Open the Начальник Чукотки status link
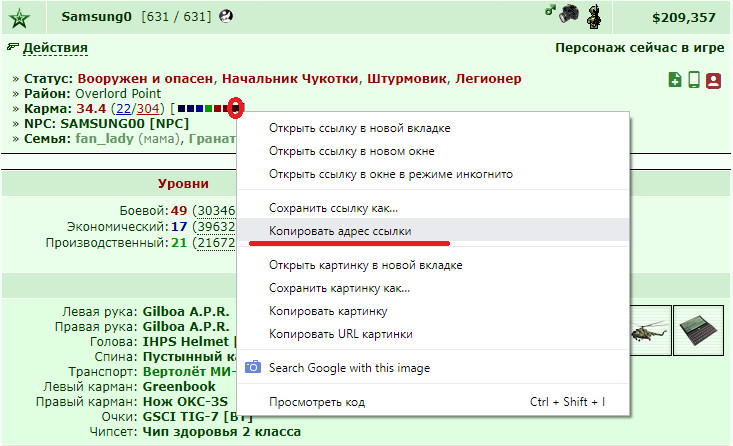Screen dimensions: 733x446 (x=290, y=79)
